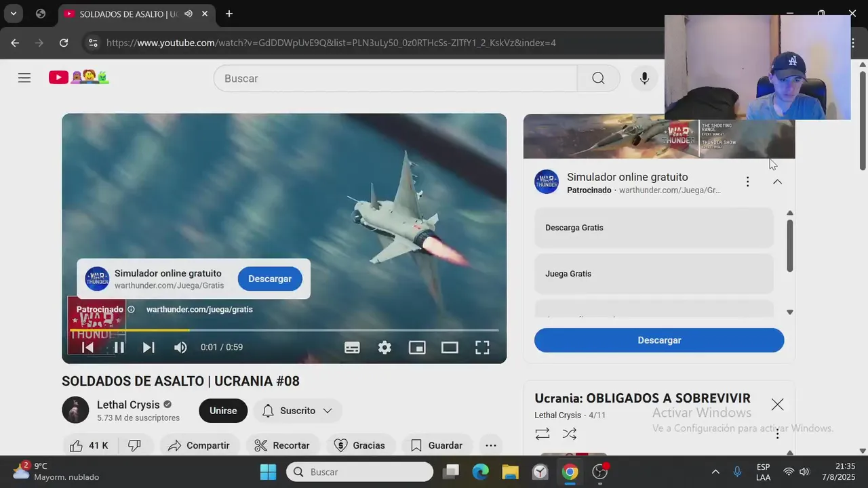Show hidden system tray icons

pos(715,472)
